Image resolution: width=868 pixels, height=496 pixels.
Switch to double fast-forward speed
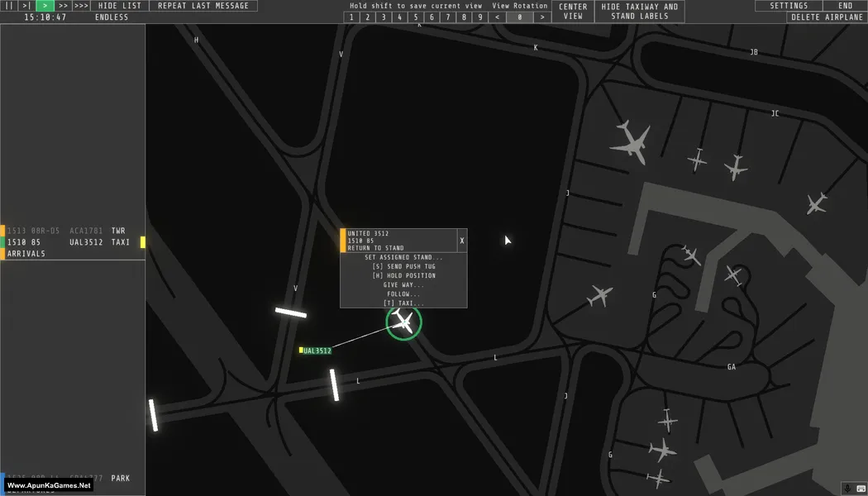[x=63, y=6]
